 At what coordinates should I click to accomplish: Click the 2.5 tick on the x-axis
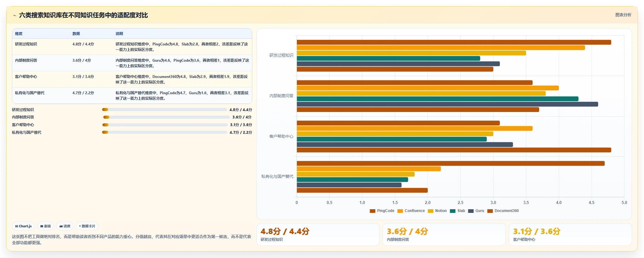[460, 203]
